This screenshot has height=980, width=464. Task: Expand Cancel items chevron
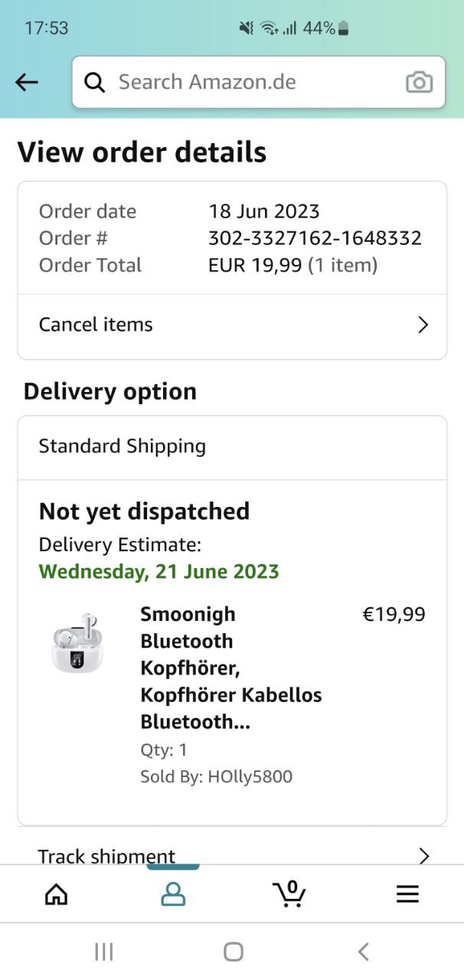coord(423,325)
